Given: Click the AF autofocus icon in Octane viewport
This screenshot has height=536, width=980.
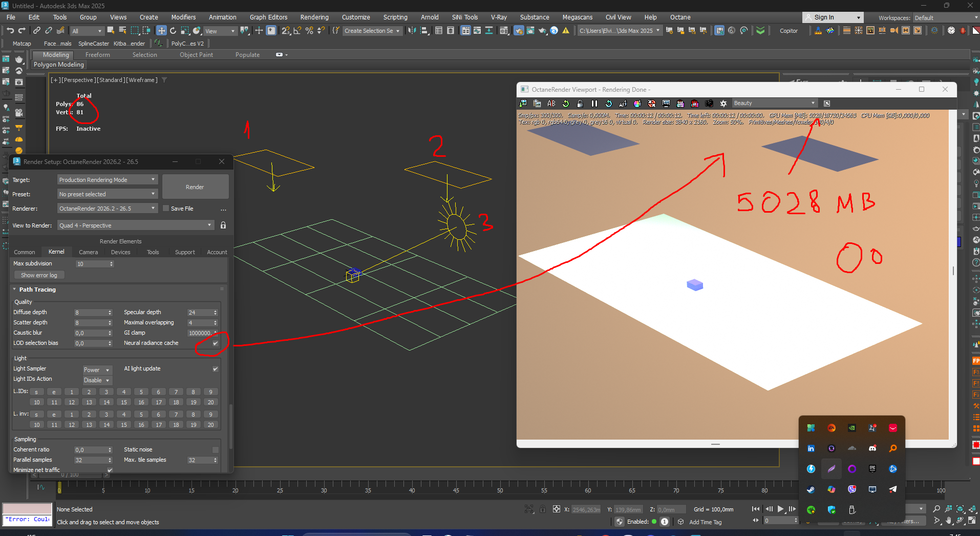Looking at the screenshot, I should [x=623, y=104].
